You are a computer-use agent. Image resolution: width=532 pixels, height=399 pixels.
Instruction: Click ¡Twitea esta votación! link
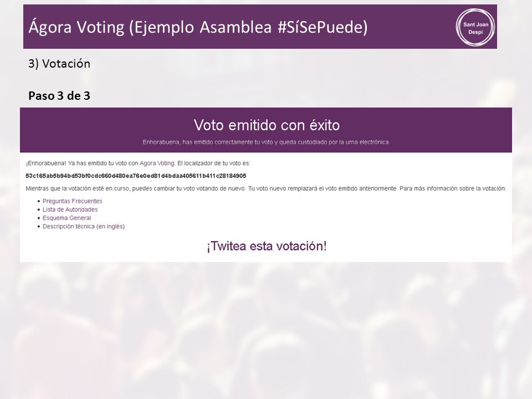tap(267, 246)
